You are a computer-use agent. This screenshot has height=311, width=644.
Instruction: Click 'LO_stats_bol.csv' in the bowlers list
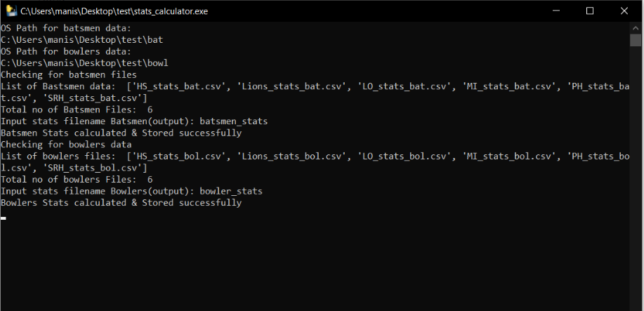402,157
